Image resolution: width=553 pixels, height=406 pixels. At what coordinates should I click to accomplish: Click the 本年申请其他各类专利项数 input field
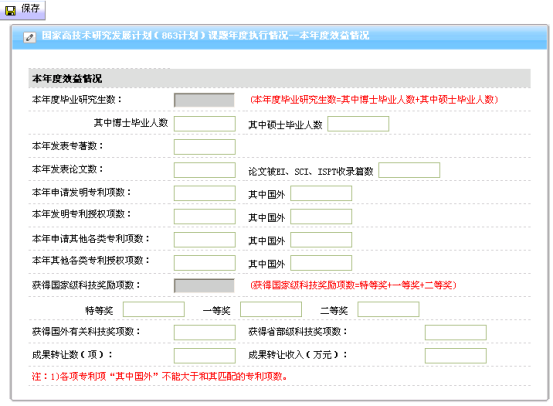point(205,240)
